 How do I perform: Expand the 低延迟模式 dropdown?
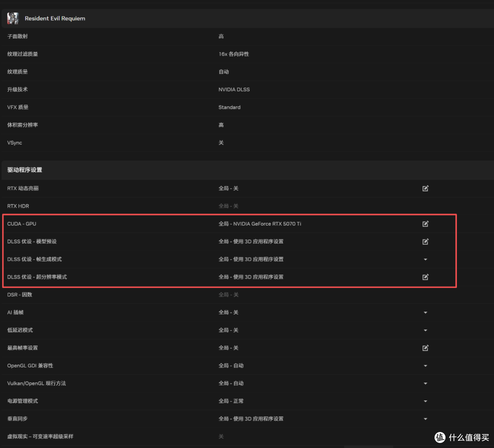click(x=425, y=330)
